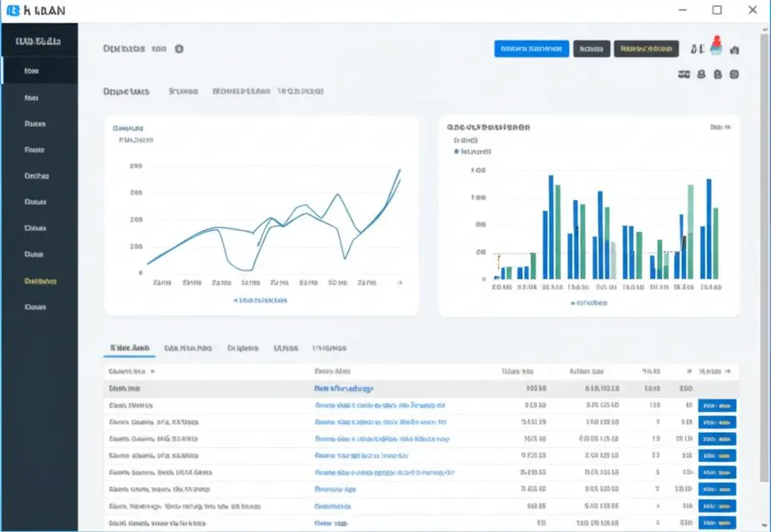Select the yellow highlighted sidebar item

(40, 281)
